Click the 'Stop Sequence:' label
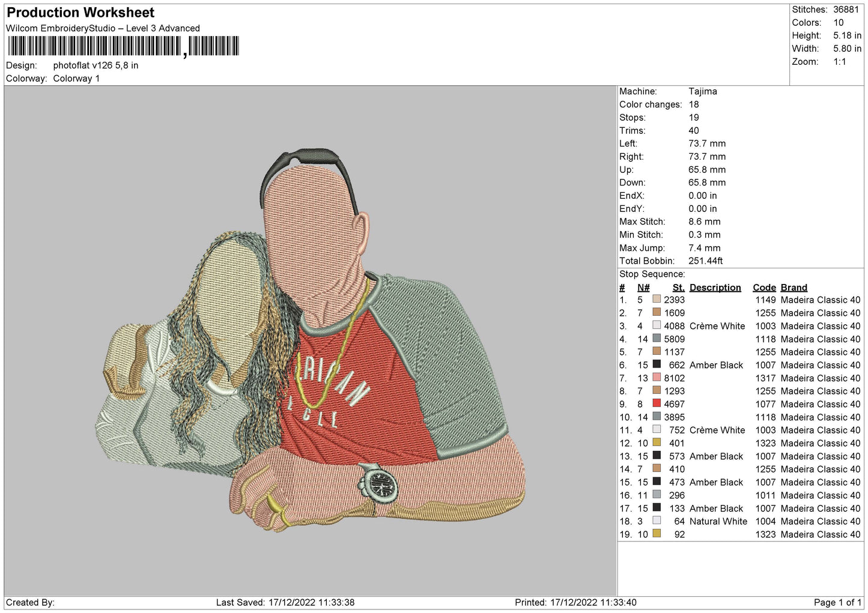Image resolution: width=868 pixels, height=613 pixels. click(x=652, y=274)
